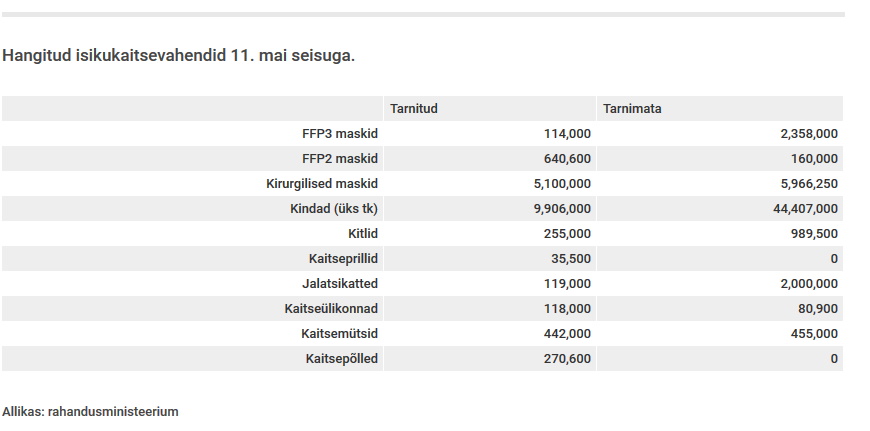Click the Tarnitud column header
The height and width of the screenshot is (431, 870).
click(x=412, y=109)
